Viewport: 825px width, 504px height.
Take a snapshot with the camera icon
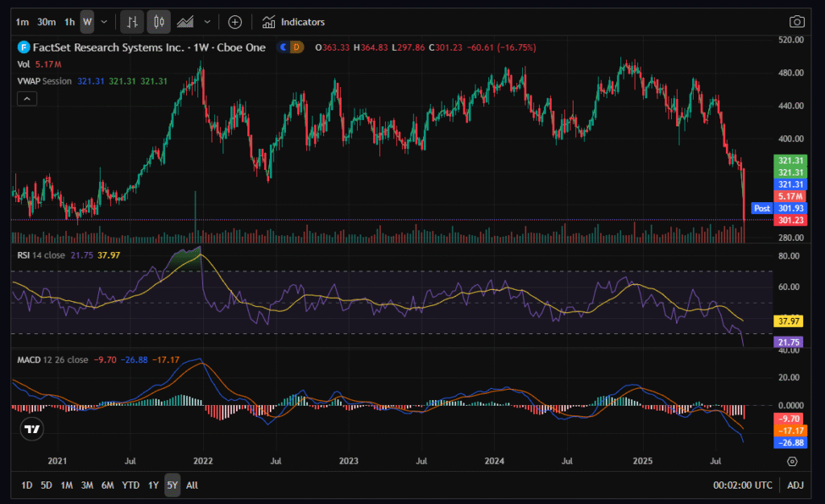pos(797,22)
